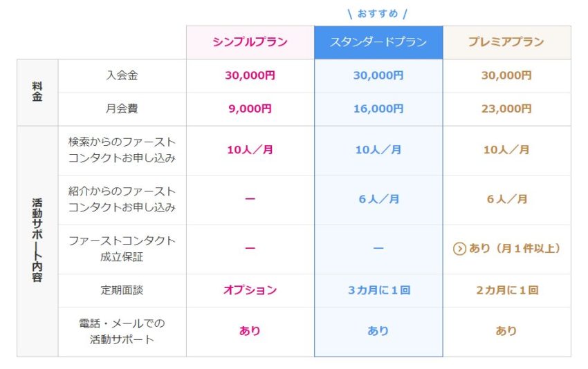
Task: Click the 定期面談 row label
Action: [122, 290]
